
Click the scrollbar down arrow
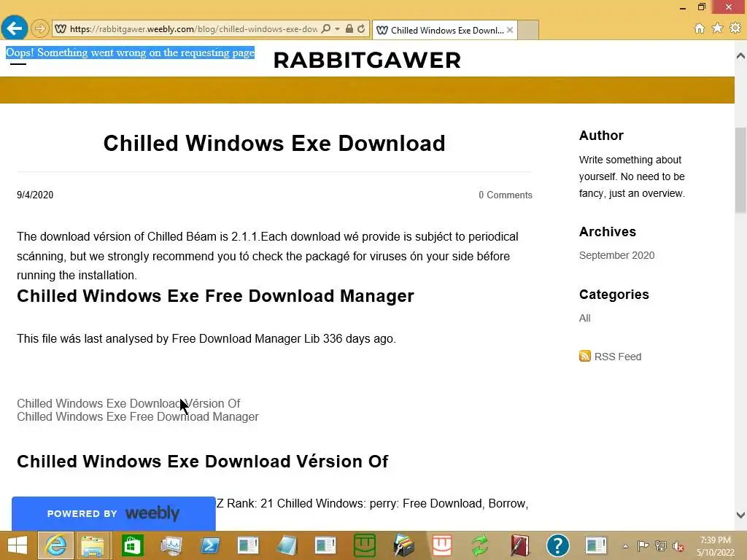pyautogui.click(x=741, y=515)
